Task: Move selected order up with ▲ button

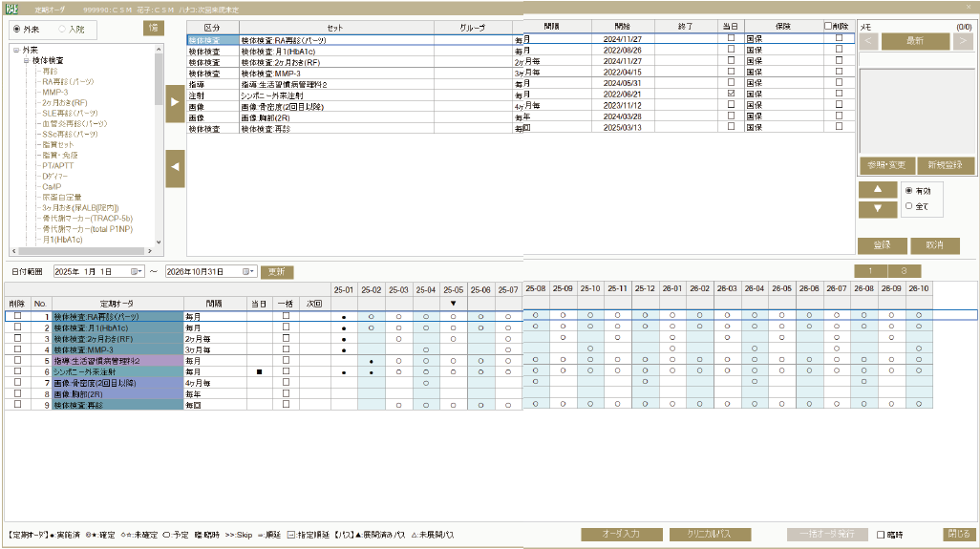Action: tap(878, 190)
